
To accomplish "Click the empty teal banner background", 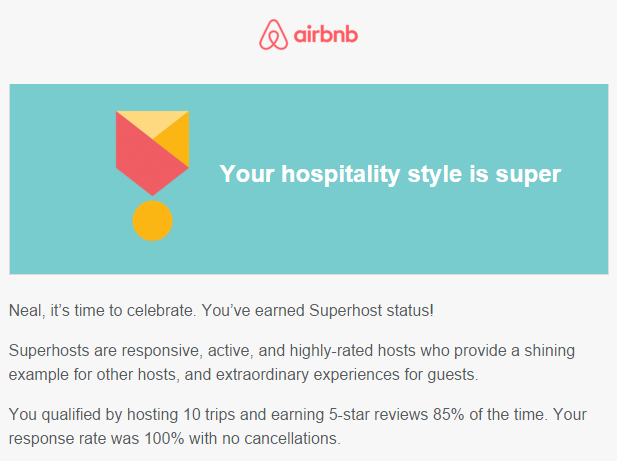I will 393,236.
